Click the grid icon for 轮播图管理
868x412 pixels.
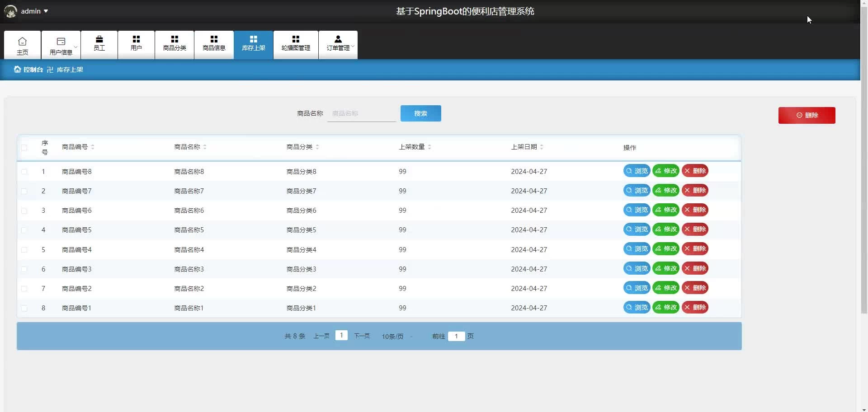pyautogui.click(x=296, y=39)
